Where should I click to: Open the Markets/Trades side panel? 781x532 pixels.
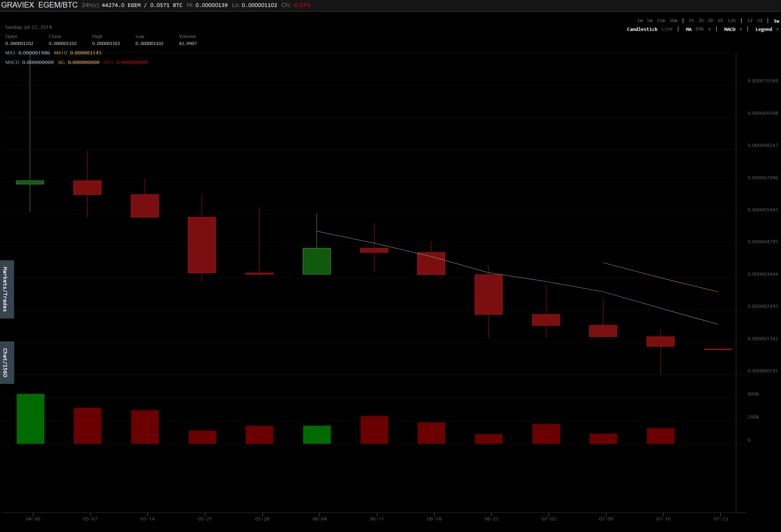point(7,289)
